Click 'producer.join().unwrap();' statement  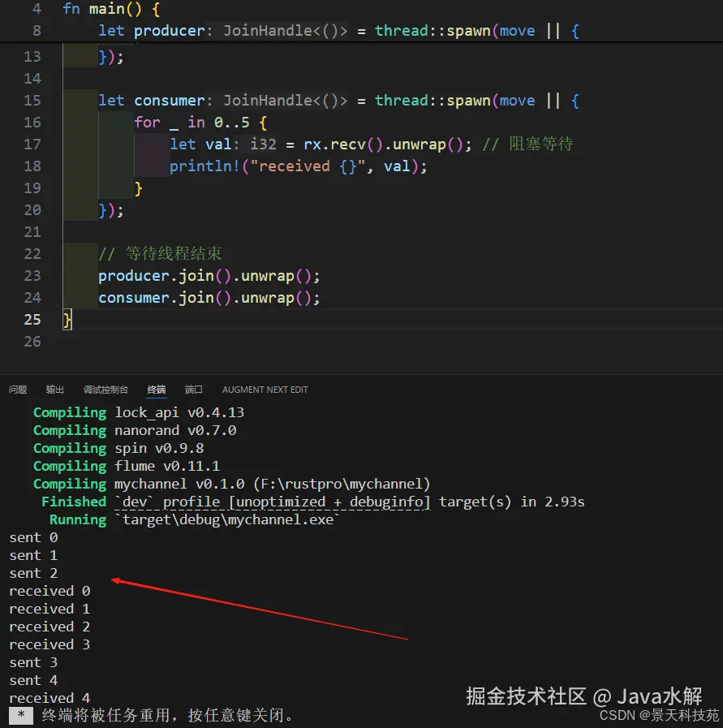click(x=209, y=276)
